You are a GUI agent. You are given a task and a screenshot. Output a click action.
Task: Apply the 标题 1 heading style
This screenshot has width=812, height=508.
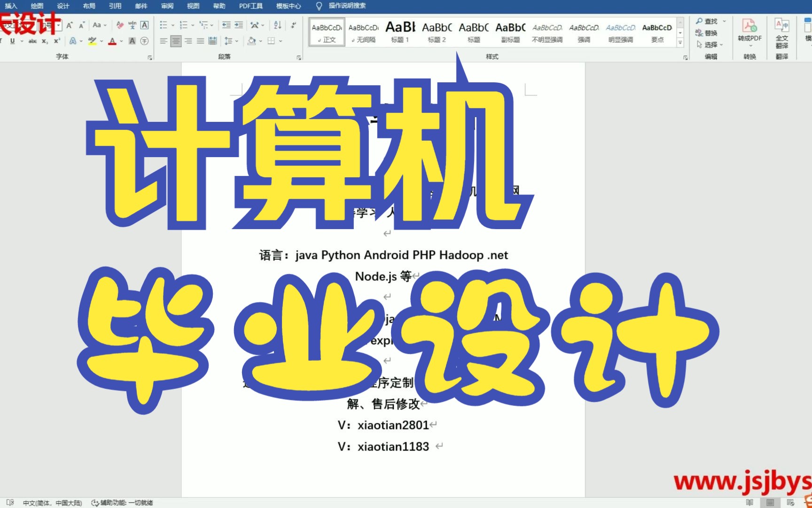click(x=400, y=32)
